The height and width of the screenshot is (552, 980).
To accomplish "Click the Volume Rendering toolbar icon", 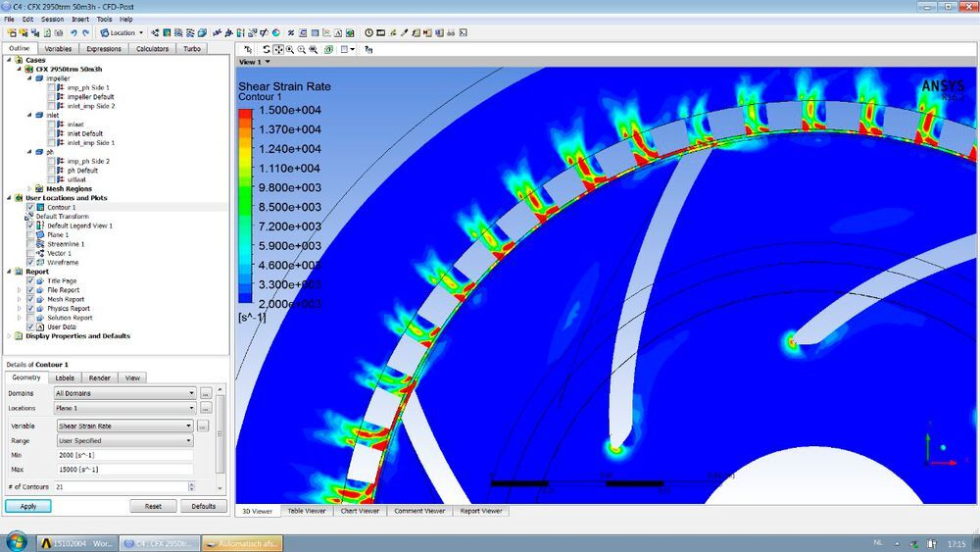I will 202,32.
